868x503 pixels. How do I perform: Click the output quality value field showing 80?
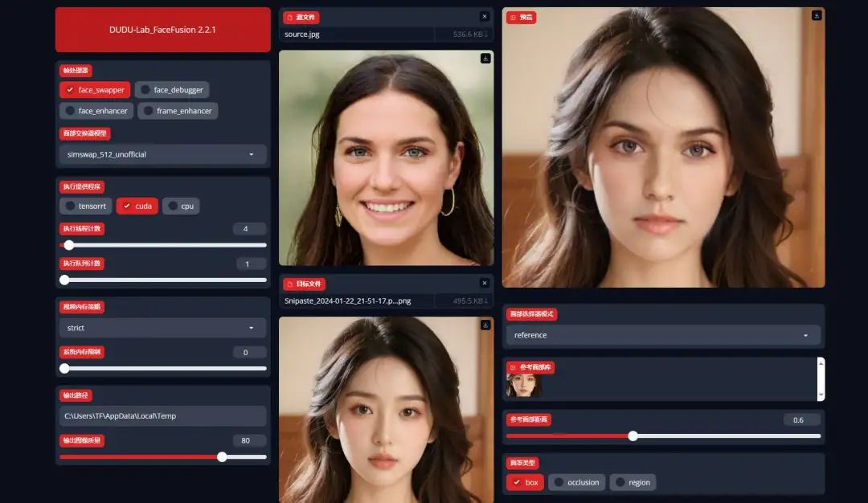[x=249, y=441]
